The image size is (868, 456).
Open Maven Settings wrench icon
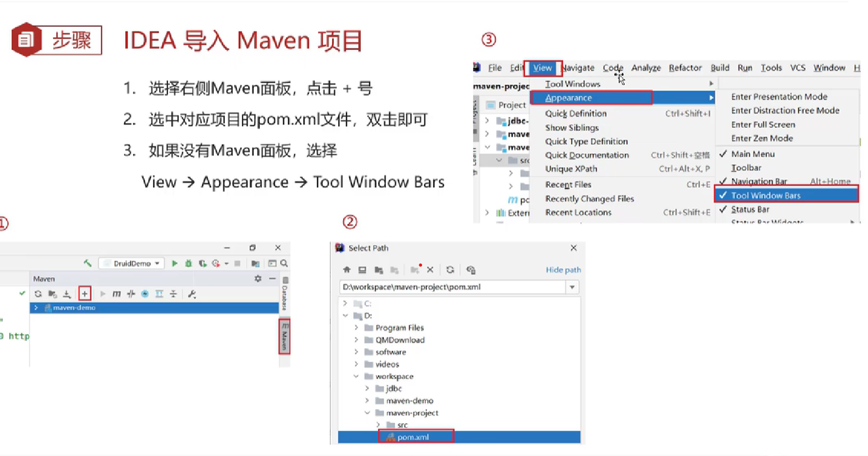[192, 294]
